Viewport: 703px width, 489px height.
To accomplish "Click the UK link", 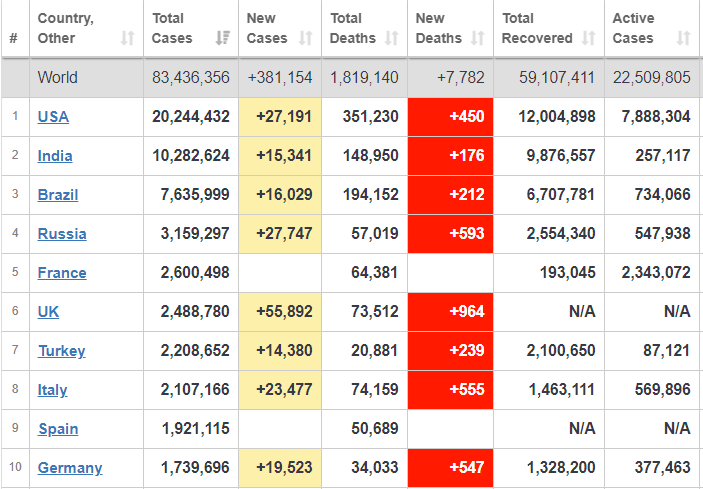I will pos(48,312).
